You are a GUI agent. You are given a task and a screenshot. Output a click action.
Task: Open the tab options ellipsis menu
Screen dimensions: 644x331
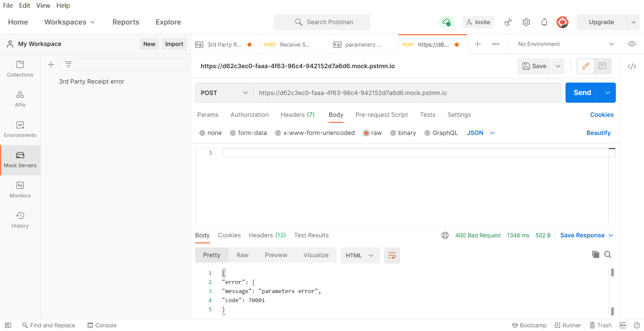496,44
